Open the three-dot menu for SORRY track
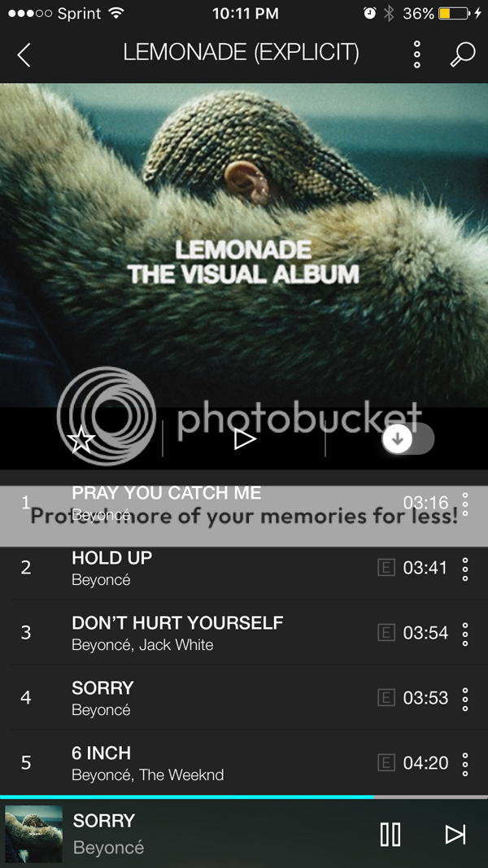The image size is (488, 868). [x=465, y=699]
